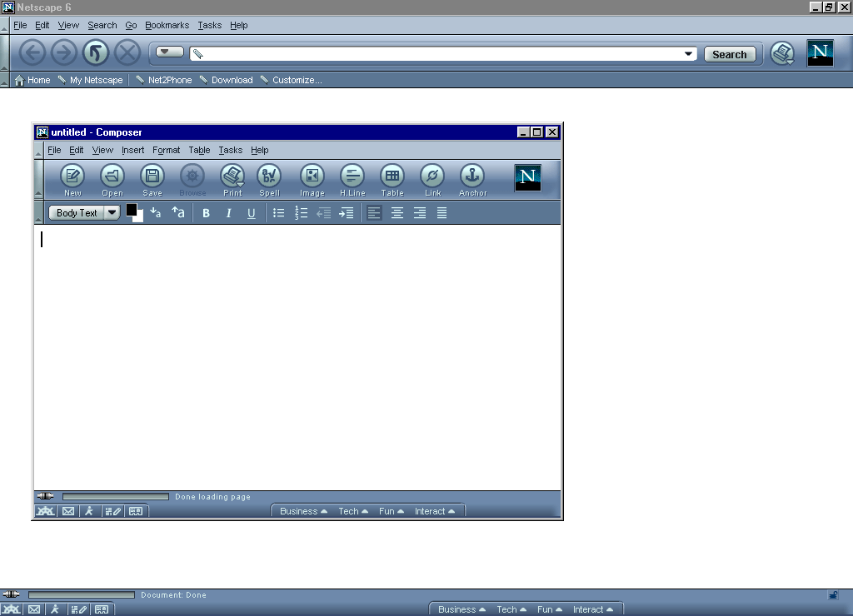
Task: Toggle underline formatting
Action: 251,212
